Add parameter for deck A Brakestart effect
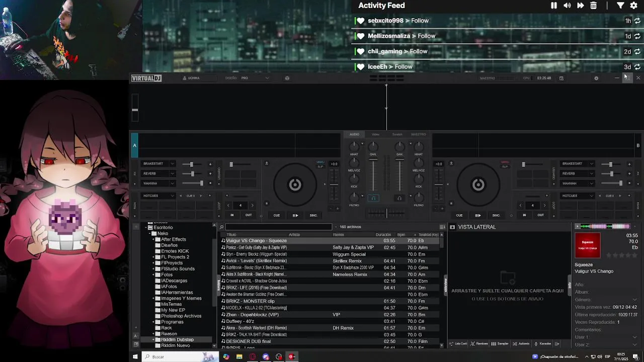 pos(210,164)
